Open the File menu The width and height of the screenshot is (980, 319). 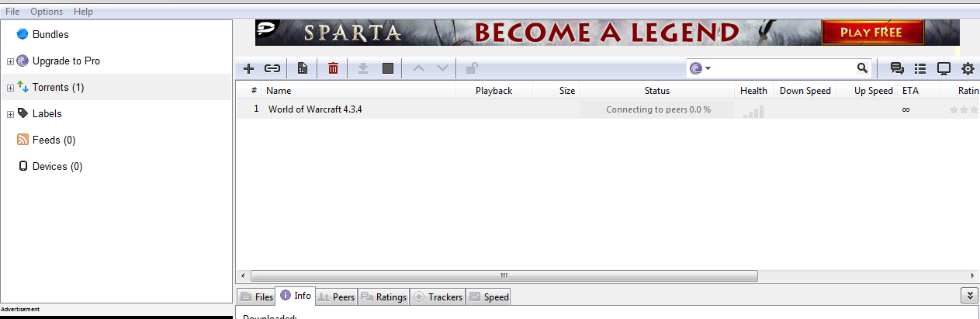coord(12,12)
